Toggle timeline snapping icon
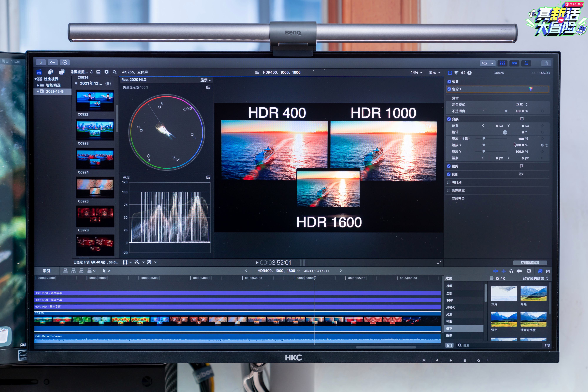 [x=519, y=271]
